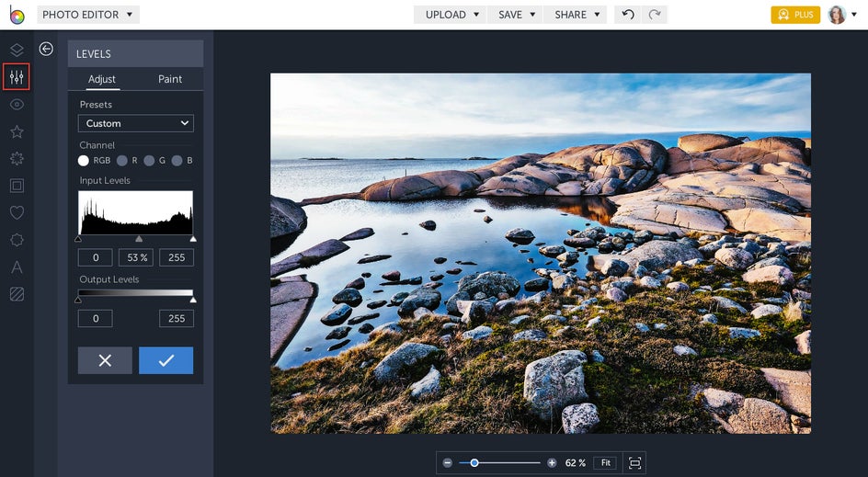Screen dimensions: 868x477
Task: Click the Undo arrow in top bar
Action: pos(628,15)
